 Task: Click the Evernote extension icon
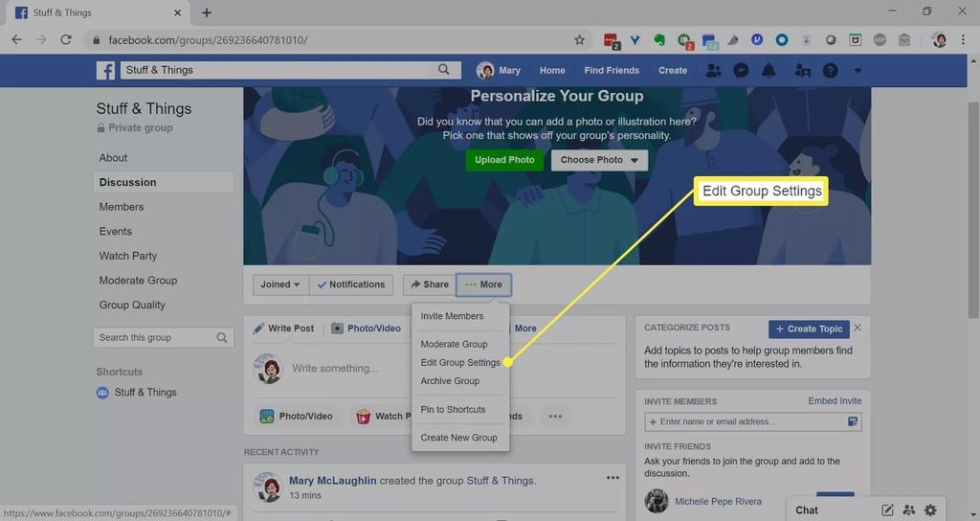pos(659,39)
